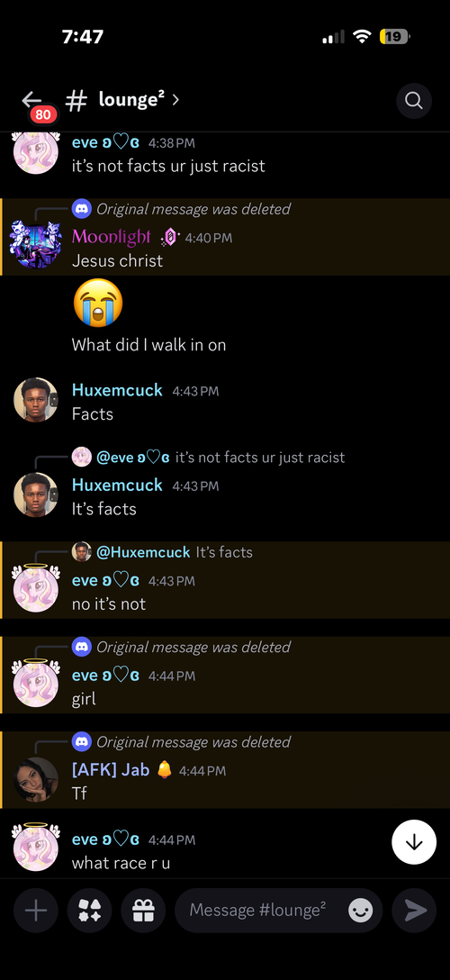450x980 pixels.
Task: Open Moonlight's username profile
Action: click(x=111, y=237)
